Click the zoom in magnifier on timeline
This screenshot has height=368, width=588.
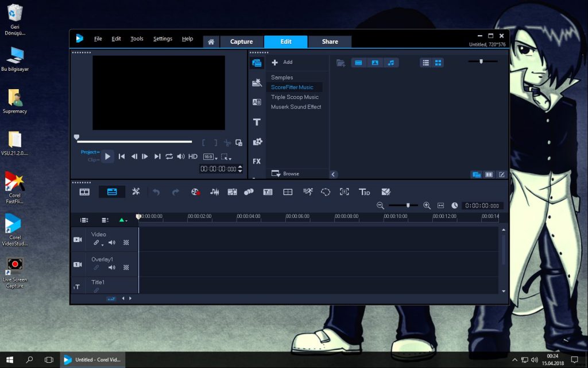pos(427,205)
